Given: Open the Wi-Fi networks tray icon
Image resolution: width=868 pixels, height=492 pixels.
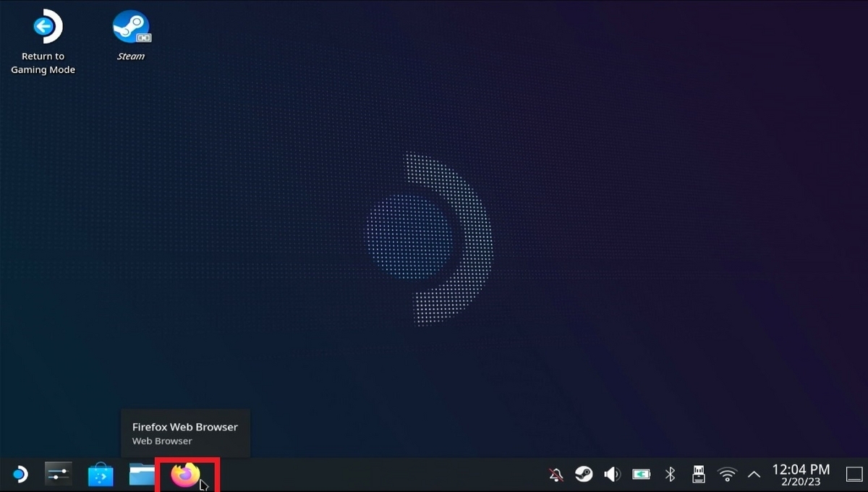Looking at the screenshot, I should pyautogui.click(x=726, y=475).
